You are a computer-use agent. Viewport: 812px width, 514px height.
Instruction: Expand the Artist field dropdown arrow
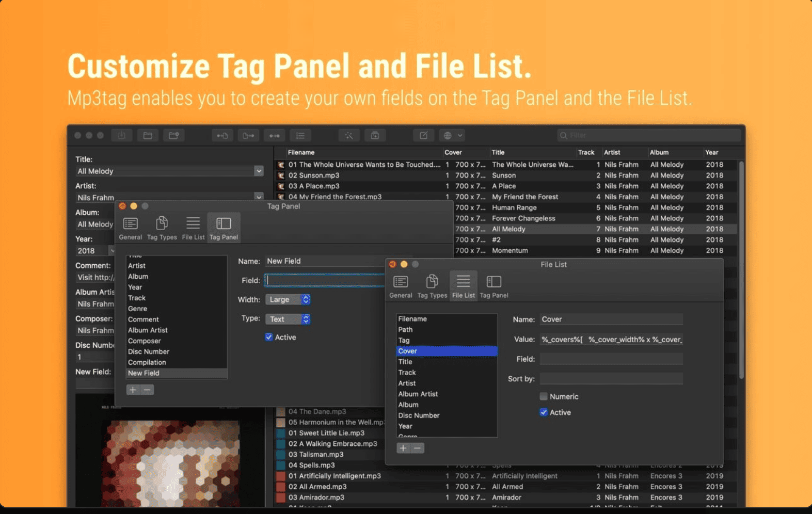click(259, 197)
